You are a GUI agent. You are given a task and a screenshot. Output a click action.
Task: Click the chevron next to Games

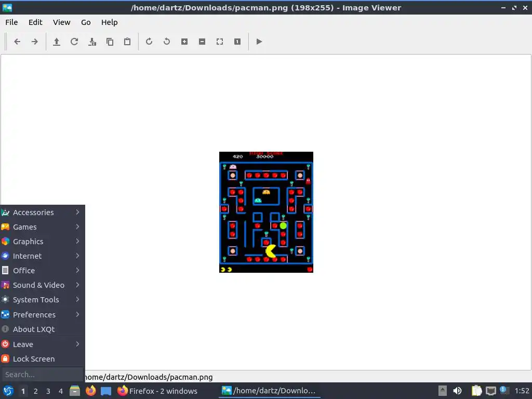tap(77, 227)
